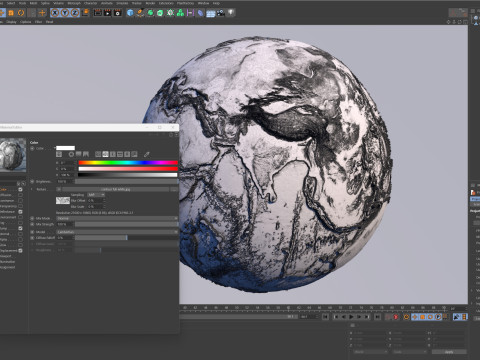Toggle Y axis lock
Viewport: 480px width, 360px height.
click(65, 13)
